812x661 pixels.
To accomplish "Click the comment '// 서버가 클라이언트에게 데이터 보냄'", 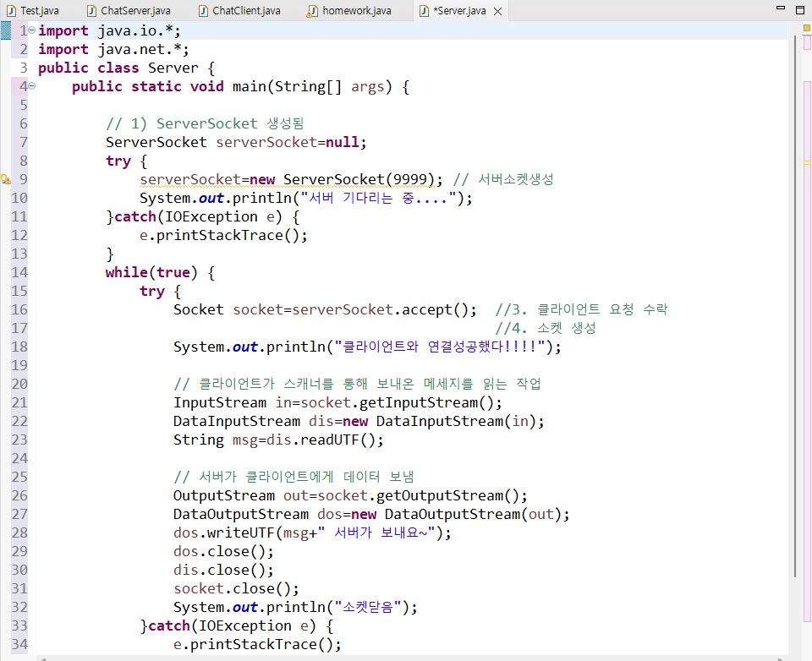I will click(x=294, y=478).
